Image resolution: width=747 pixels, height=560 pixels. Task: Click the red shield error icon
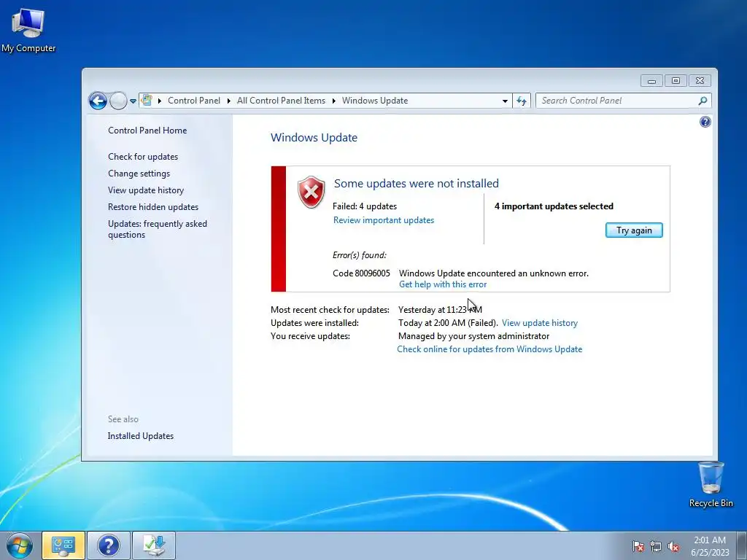(x=311, y=192)
